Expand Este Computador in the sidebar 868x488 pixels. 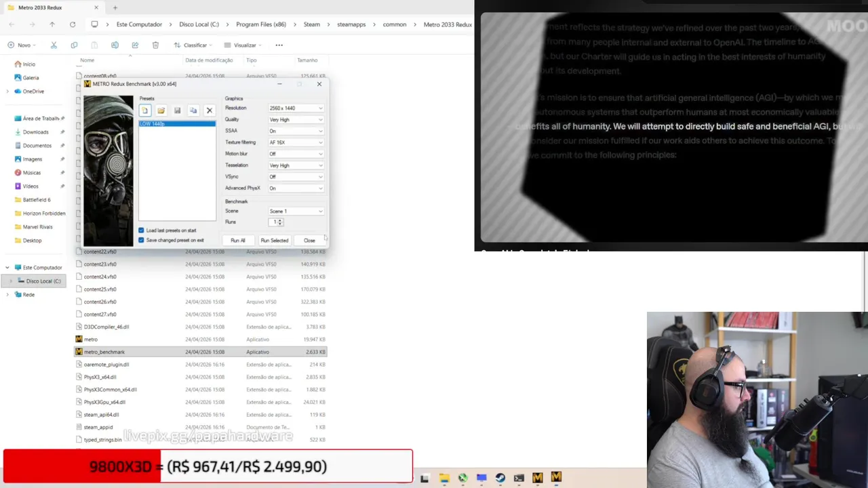(7, 268)
